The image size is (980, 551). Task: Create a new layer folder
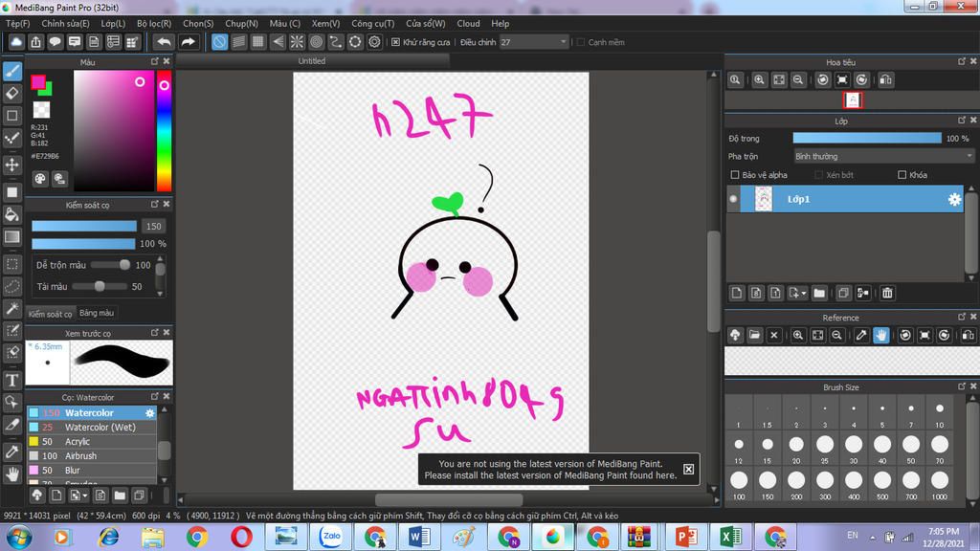[x=819, y=293]
